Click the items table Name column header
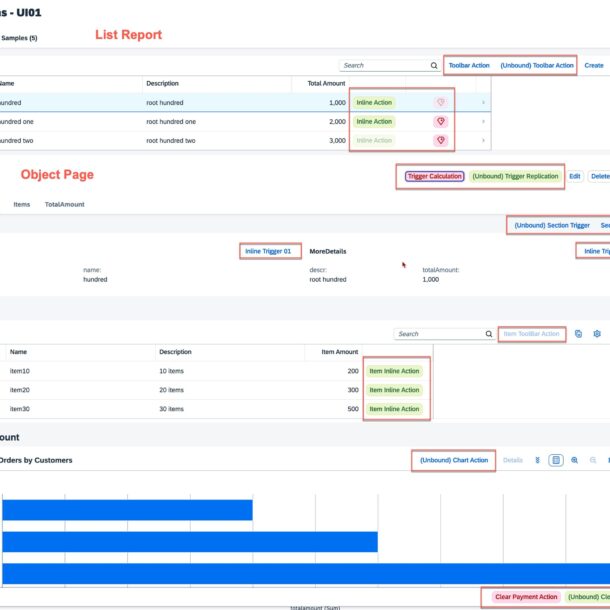The width and height of the screenshot is (610, 610). click(x=18, y=352)
